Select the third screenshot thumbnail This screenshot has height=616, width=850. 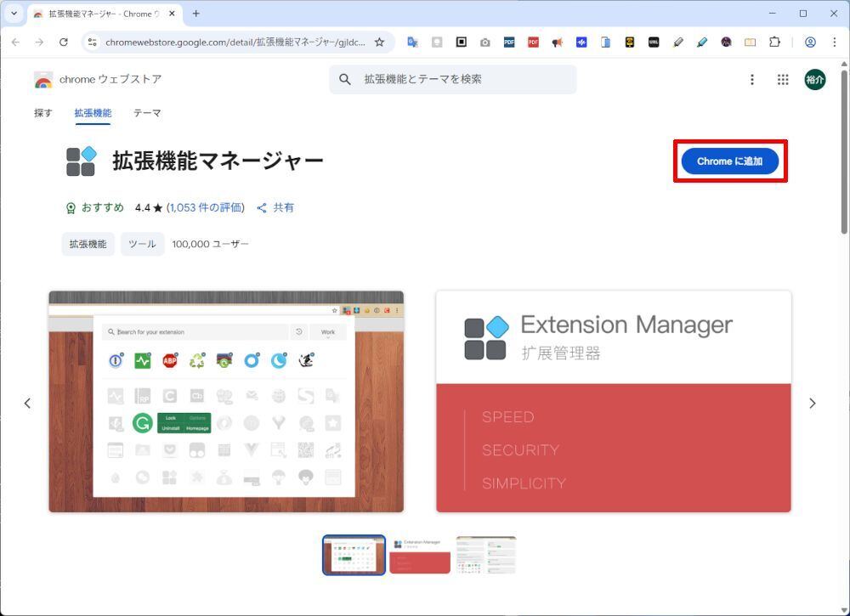click(x=486, y=555)
